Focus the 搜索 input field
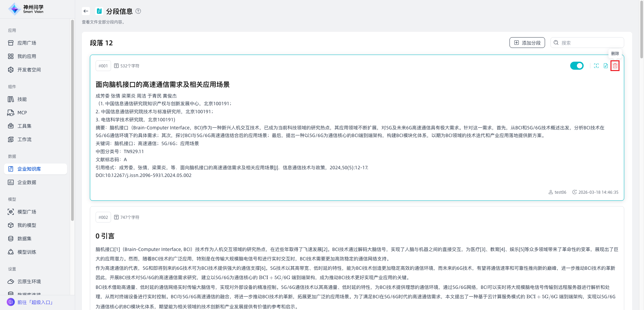 587,43
